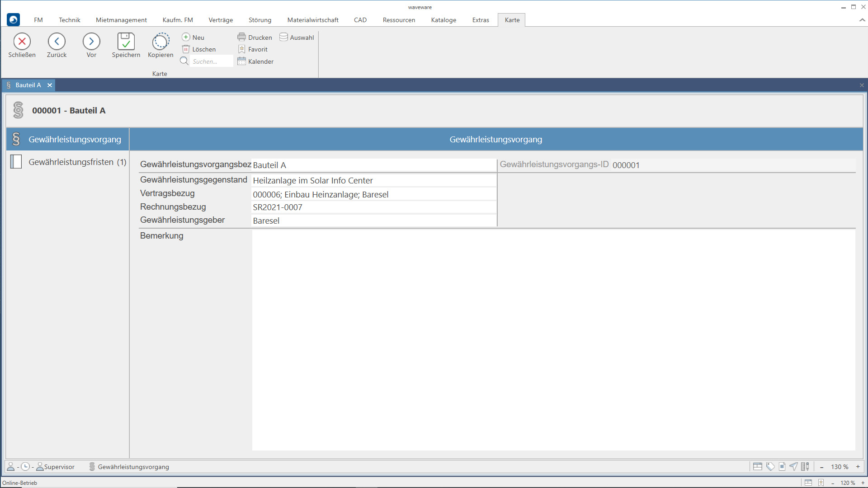868x488 pixels.
Task: Click the paper plane icon in status bar
Action: coord(793,467)
